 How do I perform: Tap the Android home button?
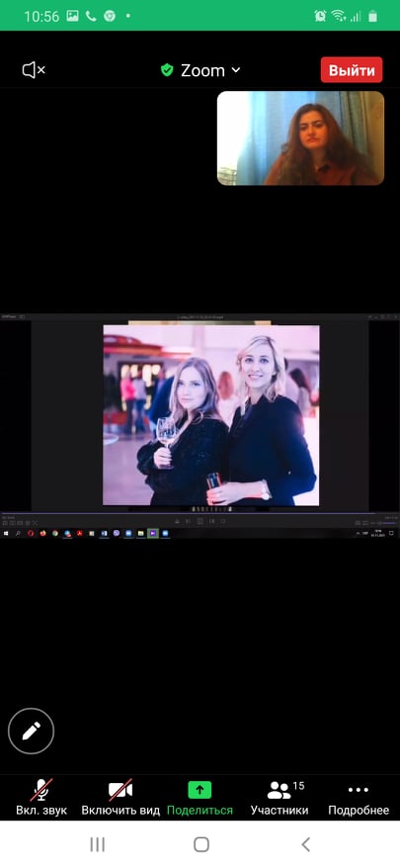(x=201, y=844)
